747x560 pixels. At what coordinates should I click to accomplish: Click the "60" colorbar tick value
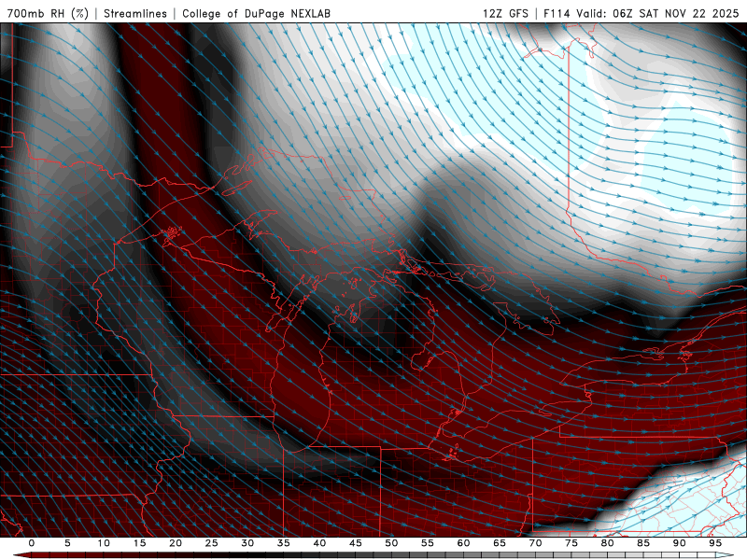(x=463, y=543)
